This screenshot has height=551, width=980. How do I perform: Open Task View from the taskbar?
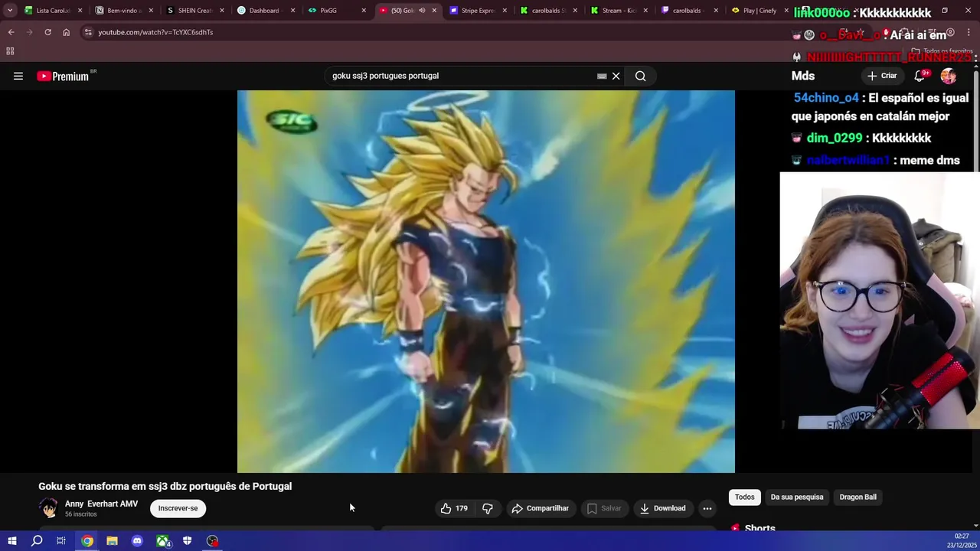(x=61, y=541)
